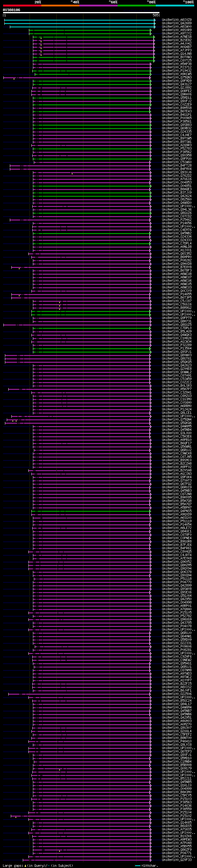Image resolution: width=197 pixels, height=868 pixels.
Task: Click the query end position 585
Action: coord(155,15)
